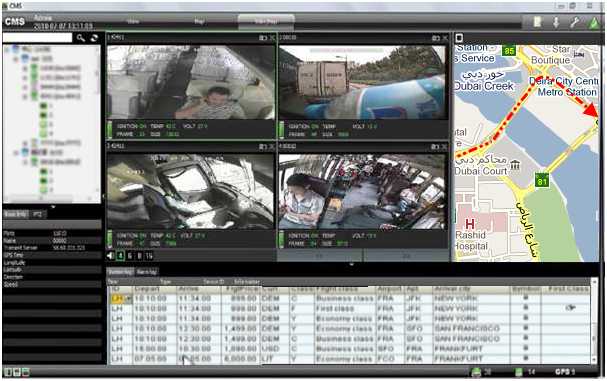607x381 pixels.
Task: Click the green triangle alarm icon
Action: [x=593, y=22]
